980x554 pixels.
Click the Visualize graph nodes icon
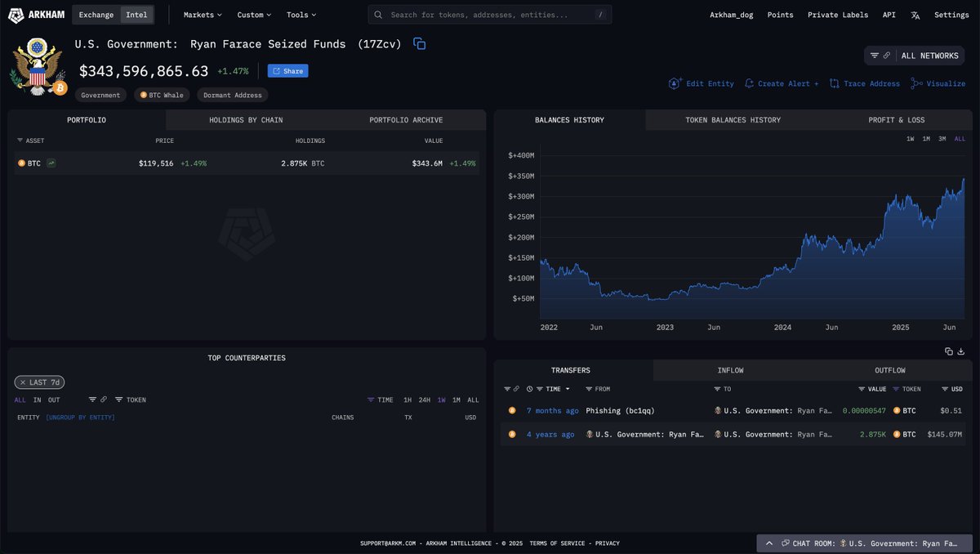pyautogui.click(x=916, y=83)
